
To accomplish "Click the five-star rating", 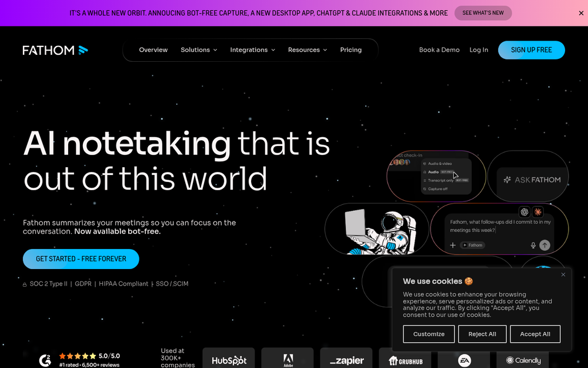I will (77, 356).
